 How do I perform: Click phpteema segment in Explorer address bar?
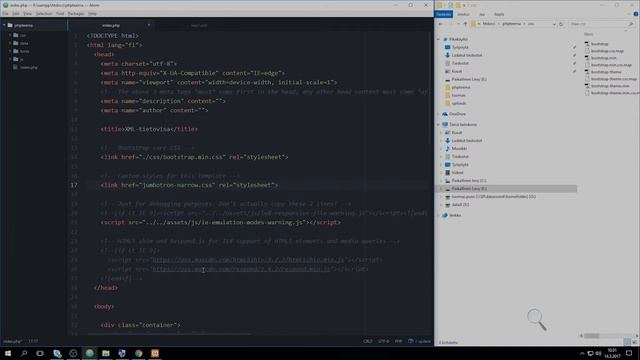(x=511, y=24)
